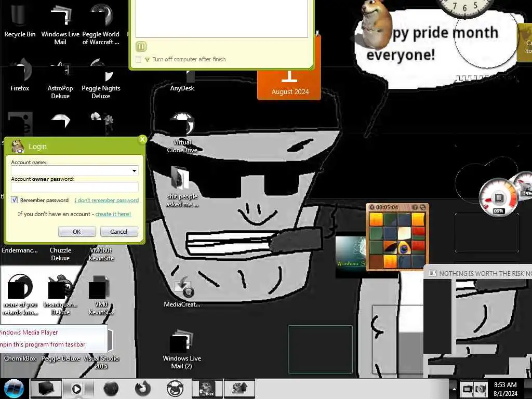Toggle the Remember password checkbox
Image resolution: width=532 pixels, height=399 pixels.
(x=14, y=200)
